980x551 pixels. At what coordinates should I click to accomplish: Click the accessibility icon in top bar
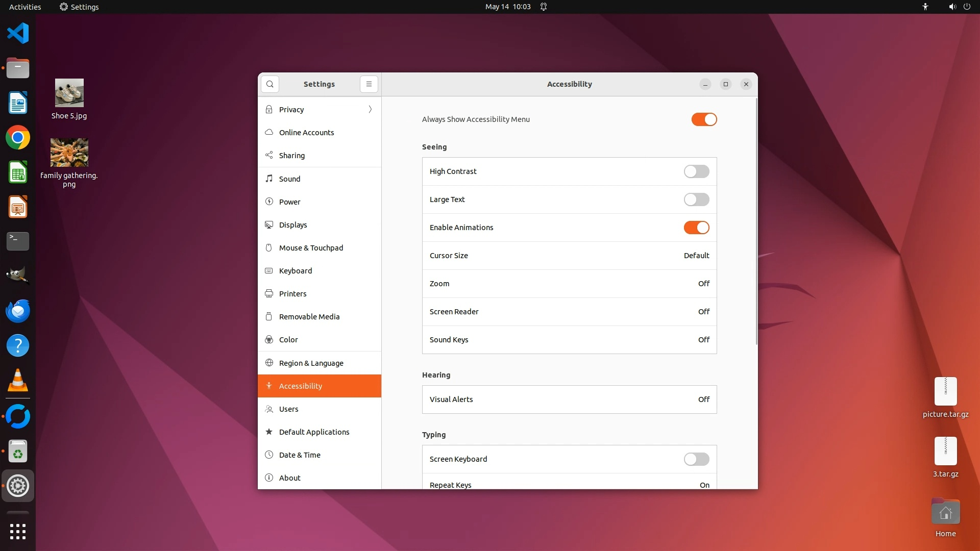point(925,7)
